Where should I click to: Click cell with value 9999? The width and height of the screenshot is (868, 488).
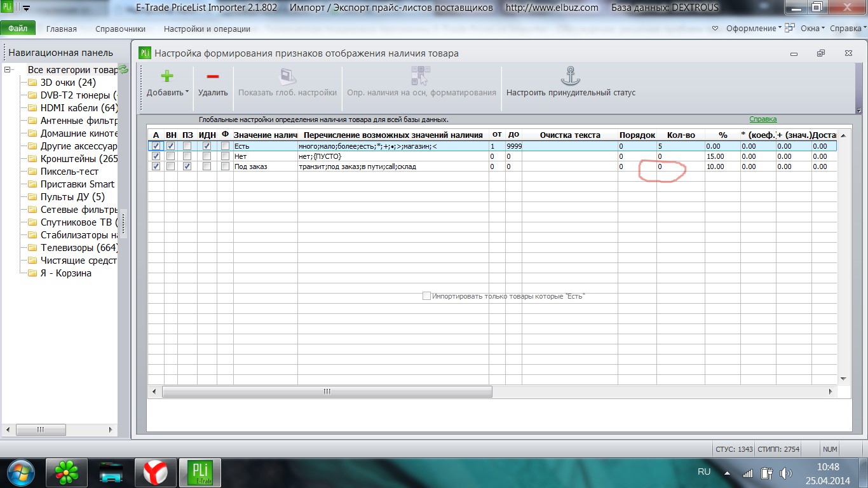pyautogui.click(x=513, y=146)
